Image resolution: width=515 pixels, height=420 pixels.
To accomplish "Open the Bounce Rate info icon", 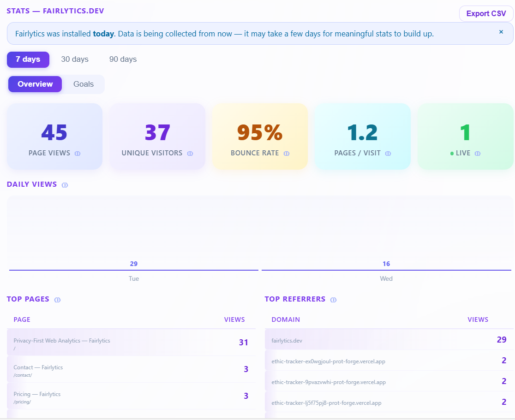I will click(x=287, y=153).
